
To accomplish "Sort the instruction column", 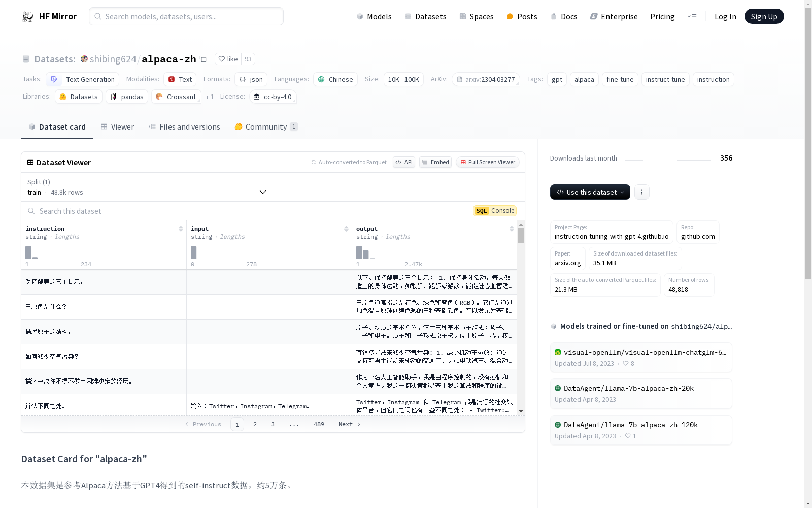I will point(181,229).
